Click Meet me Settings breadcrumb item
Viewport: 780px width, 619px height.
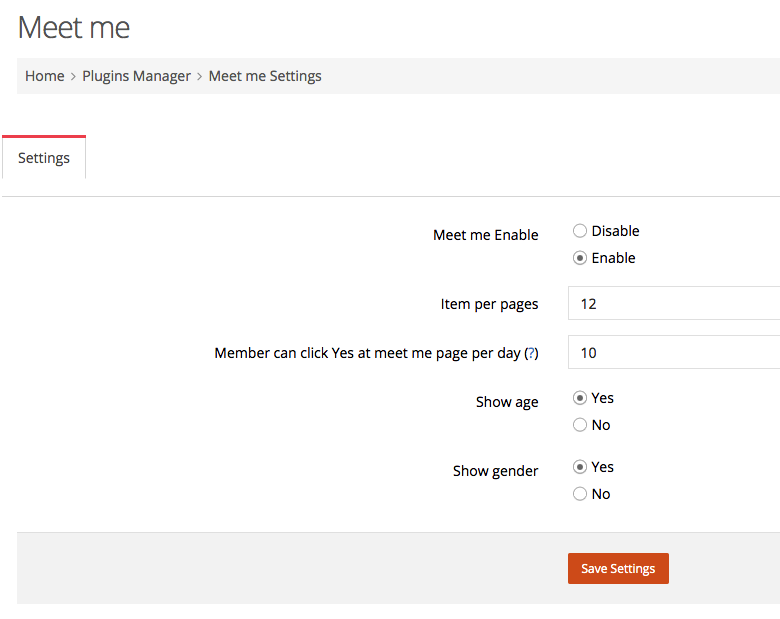265,76
